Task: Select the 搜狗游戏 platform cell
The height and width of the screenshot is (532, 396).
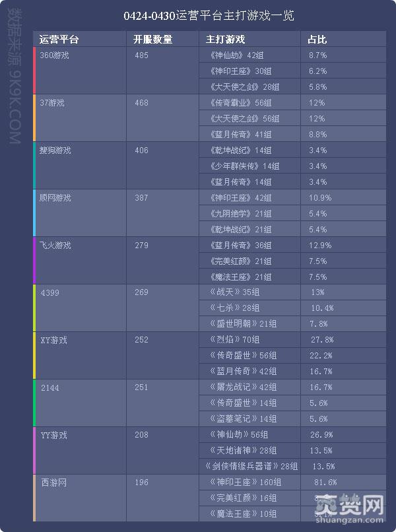Action: tap(55, 150)
